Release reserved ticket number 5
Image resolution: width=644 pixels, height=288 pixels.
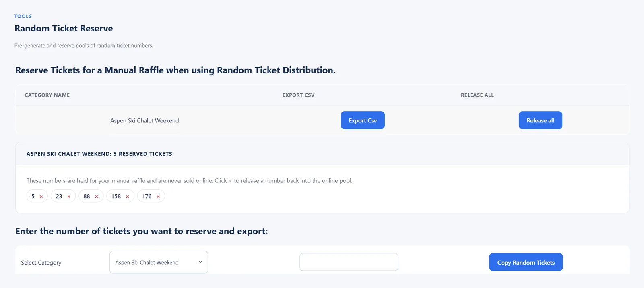coord(41,197)
